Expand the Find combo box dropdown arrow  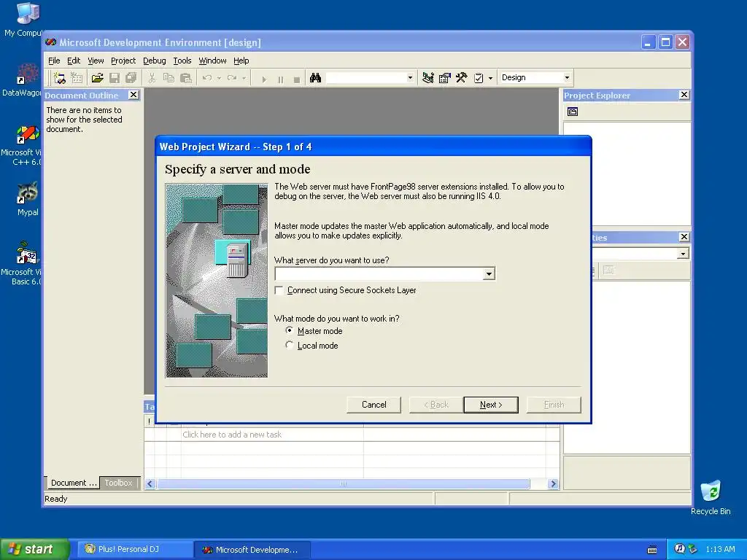tap(410, 77)
